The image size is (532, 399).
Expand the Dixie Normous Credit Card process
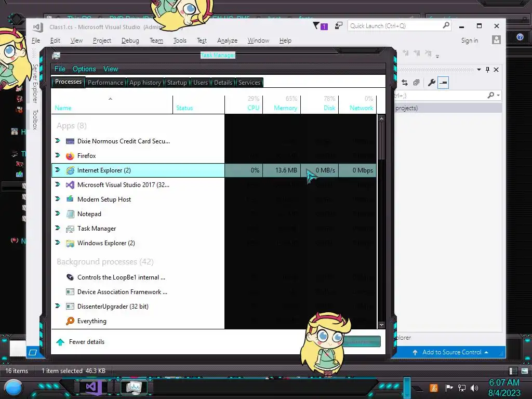(x=58, y=141)
